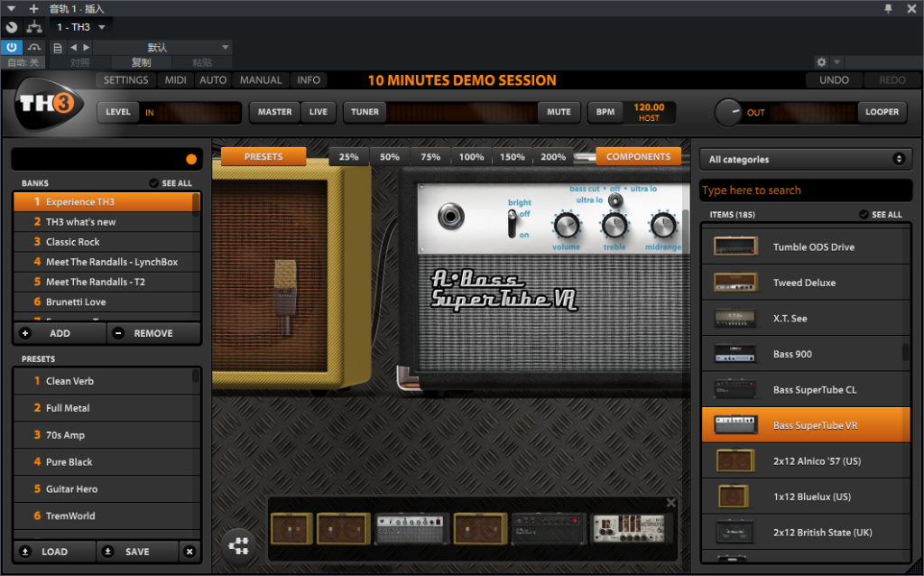The width and height of the screenshot is (924, 576).
Task: Click the sidechain arc icon beside power
Action: (34, 47)
